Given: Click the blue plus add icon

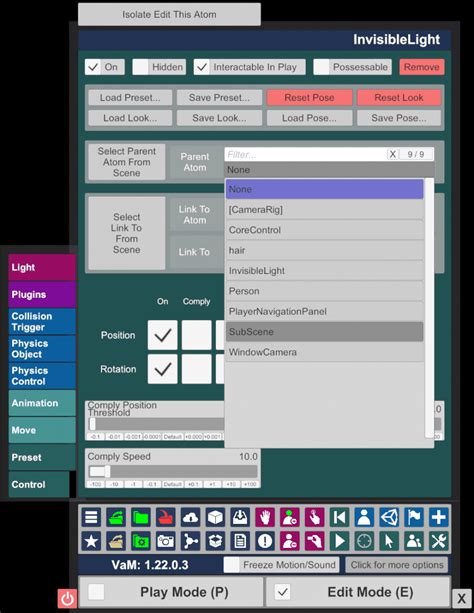Looking at the screenshot, I should 439,517.
